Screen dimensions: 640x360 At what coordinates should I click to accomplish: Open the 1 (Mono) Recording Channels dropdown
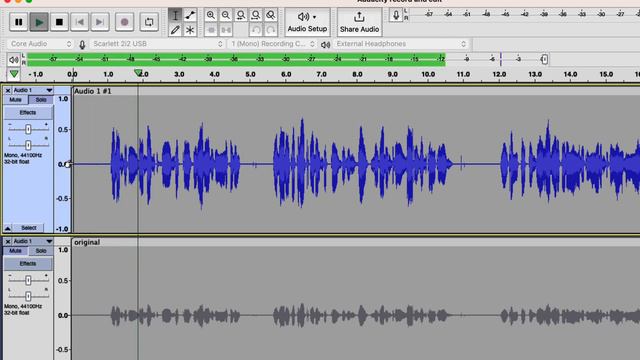coord(272,44)
